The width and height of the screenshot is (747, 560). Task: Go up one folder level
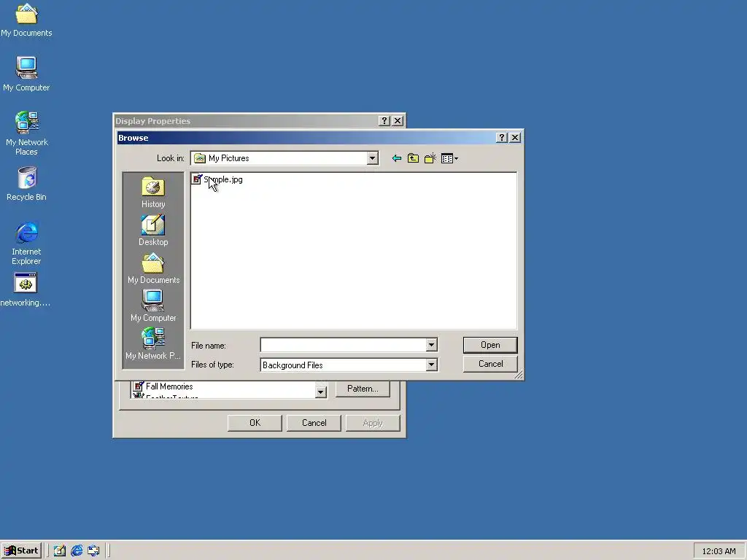tap(413, 158)
